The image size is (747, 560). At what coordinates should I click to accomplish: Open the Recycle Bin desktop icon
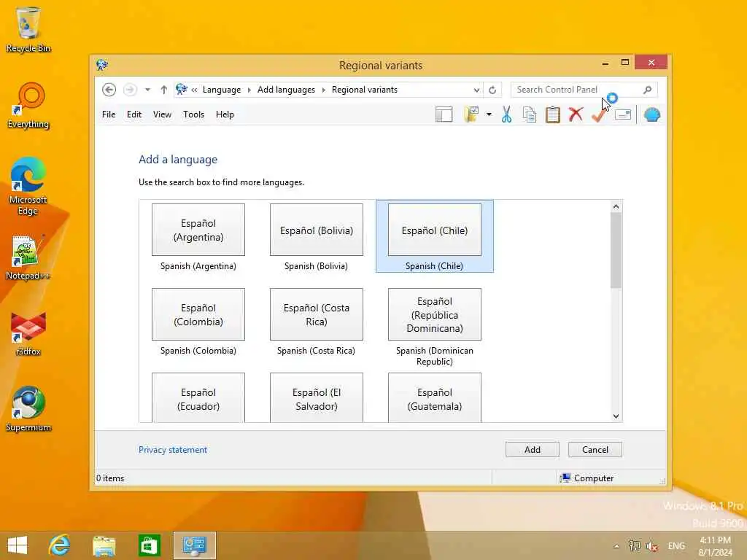28,29
